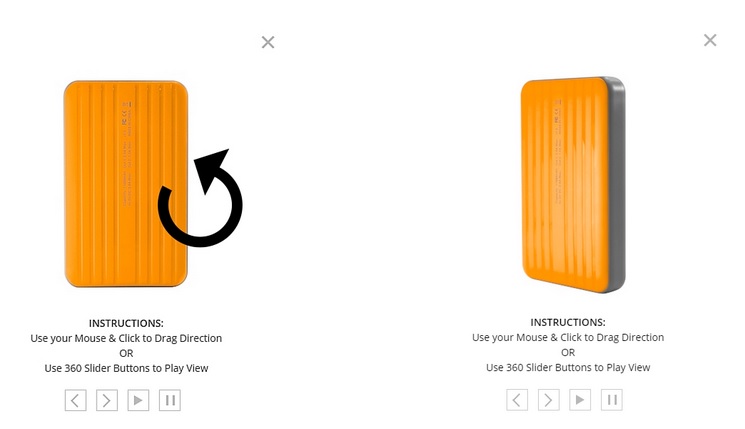Screen dimensions: 745x429
Task: Close the viewer with the angled power bank
Action: pos(710,40)
